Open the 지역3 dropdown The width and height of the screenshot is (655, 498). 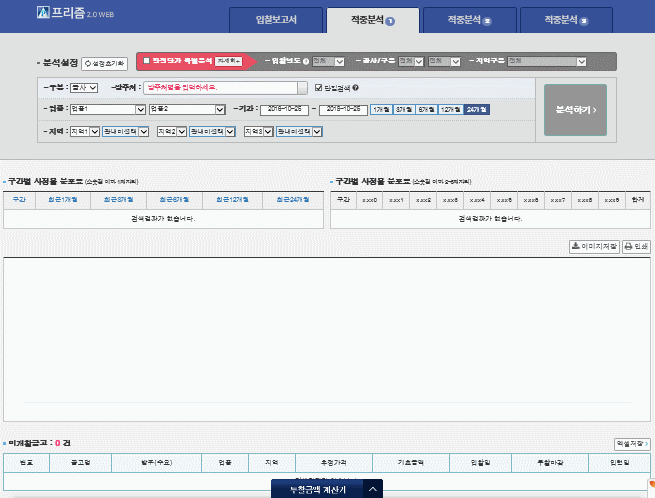coord(259,132)
